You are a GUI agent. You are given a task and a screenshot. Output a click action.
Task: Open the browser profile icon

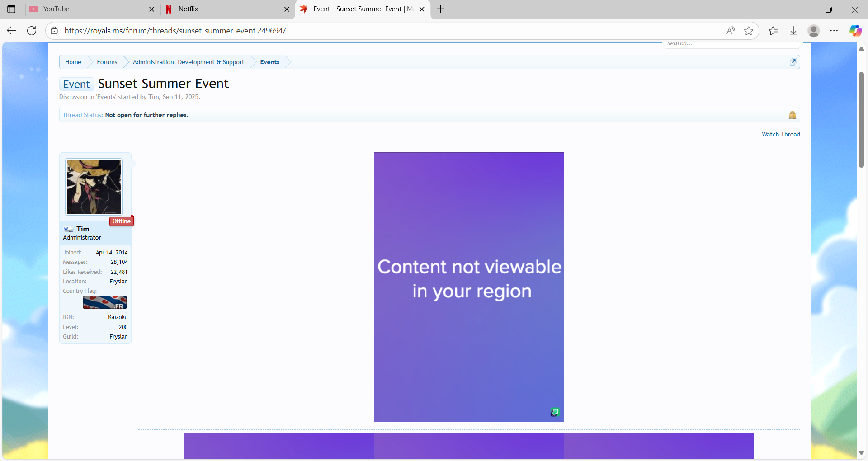(x=814, y=31)
